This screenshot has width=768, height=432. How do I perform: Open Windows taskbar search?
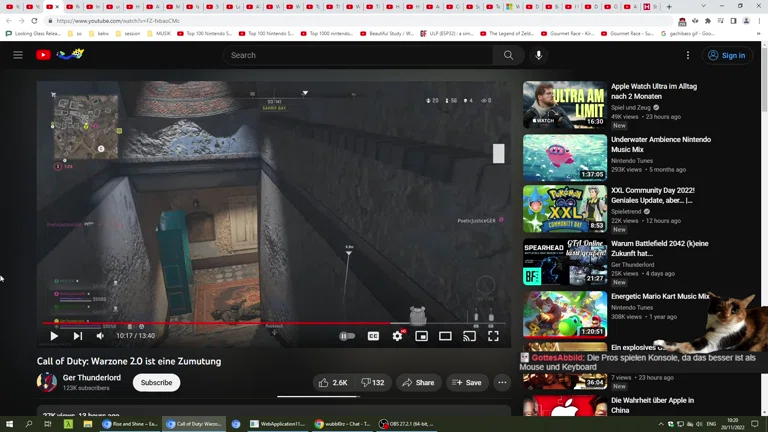click(28, 424)
